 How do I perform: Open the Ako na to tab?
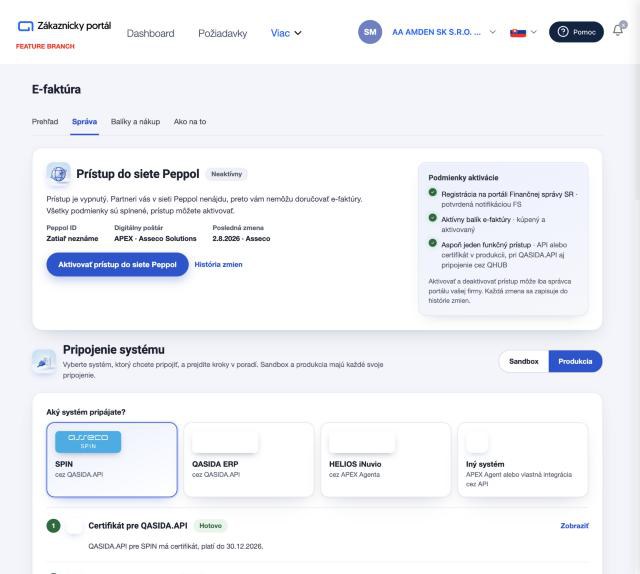point(190,122)
